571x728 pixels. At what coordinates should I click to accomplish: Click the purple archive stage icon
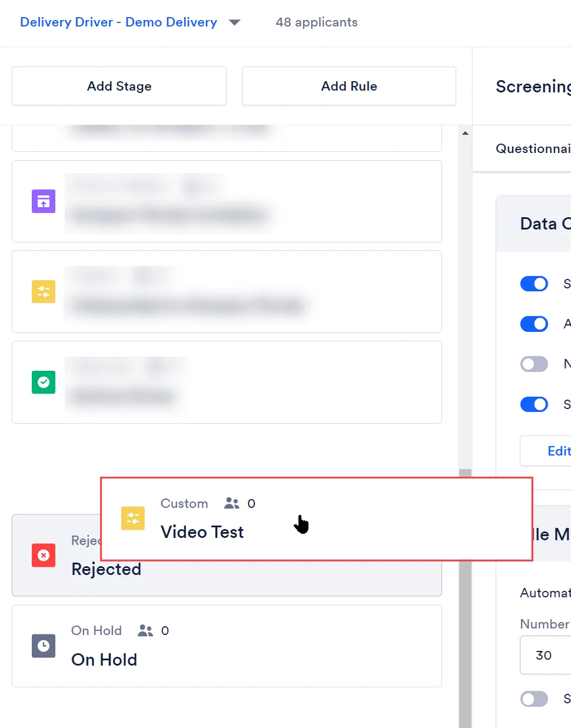(x=44, y=201)
